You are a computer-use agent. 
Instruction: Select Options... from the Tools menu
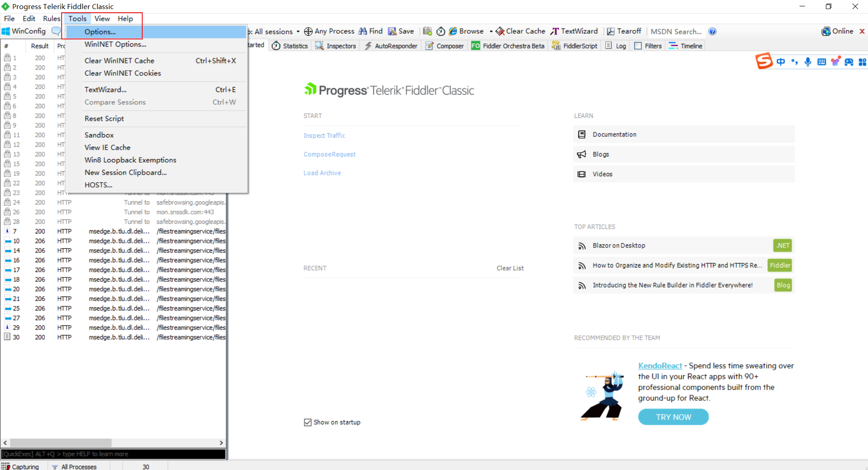click(x=100, y=32)
